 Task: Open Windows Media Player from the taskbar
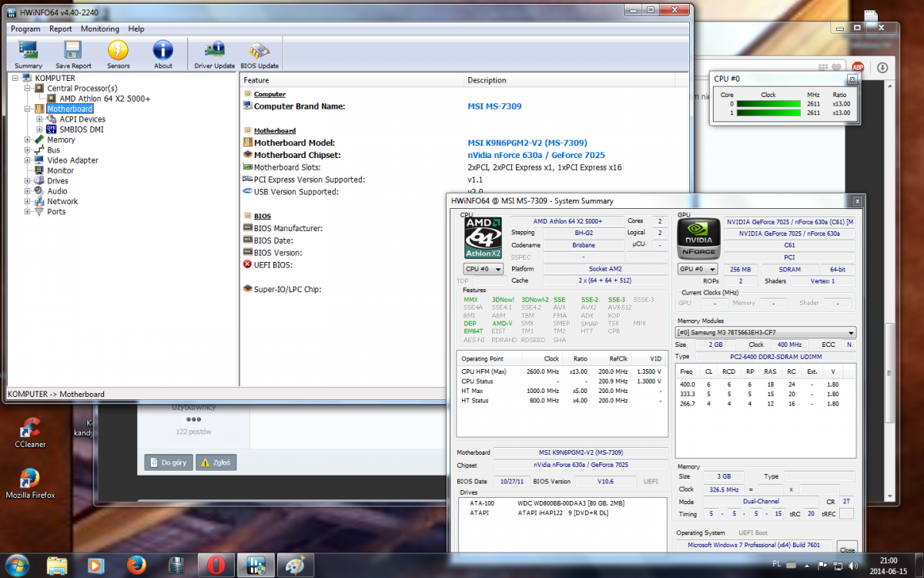pos(96,565)
